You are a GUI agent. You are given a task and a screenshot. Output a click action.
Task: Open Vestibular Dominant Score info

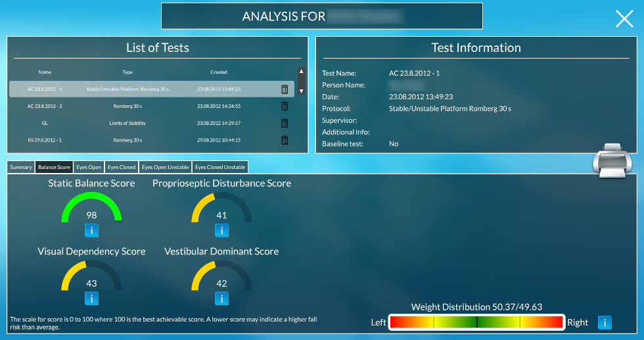(x=221, y=299)
